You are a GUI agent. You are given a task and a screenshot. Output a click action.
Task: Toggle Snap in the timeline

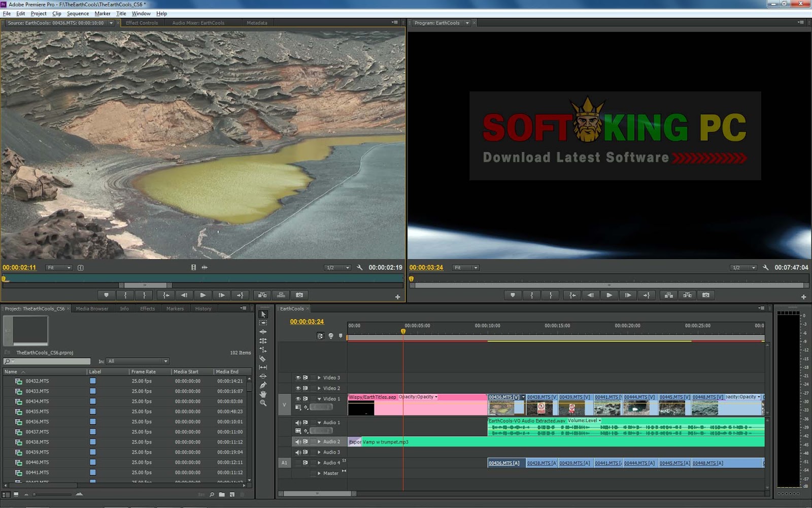320,336
